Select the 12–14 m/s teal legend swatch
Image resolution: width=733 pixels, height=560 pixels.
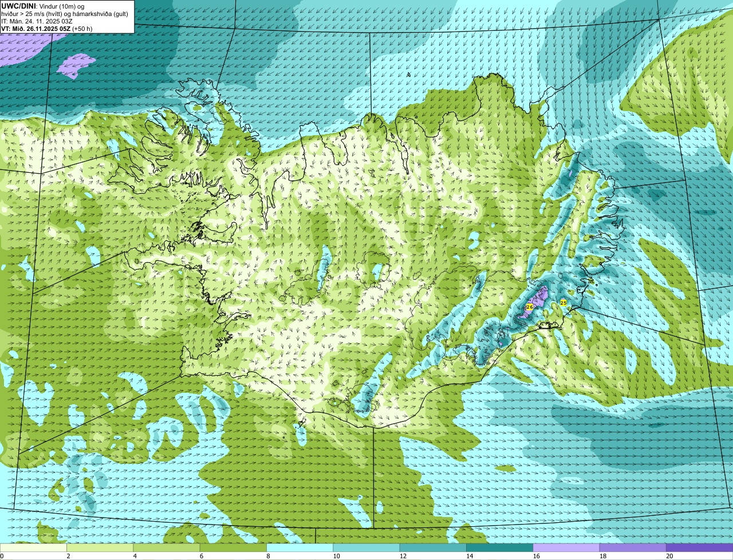tap(433, 547)
